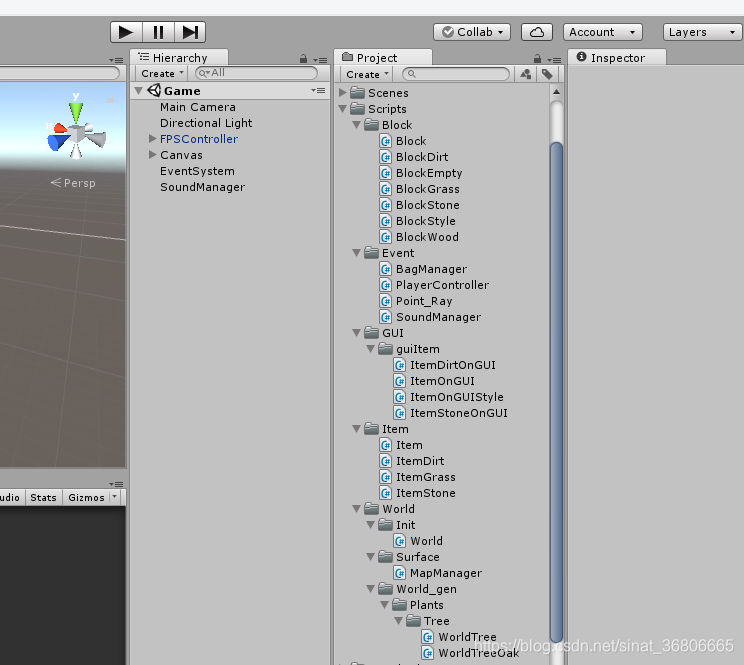Select Directional Light in Hierarchy
This screenshot has width=744, height=665.
tap(206, 123)
